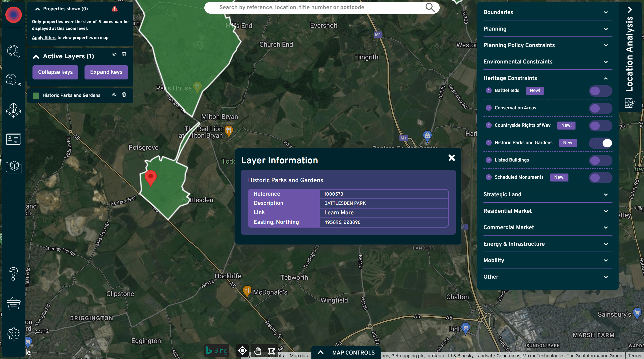Collapse the Heritage Constraints section

[547, 78]
